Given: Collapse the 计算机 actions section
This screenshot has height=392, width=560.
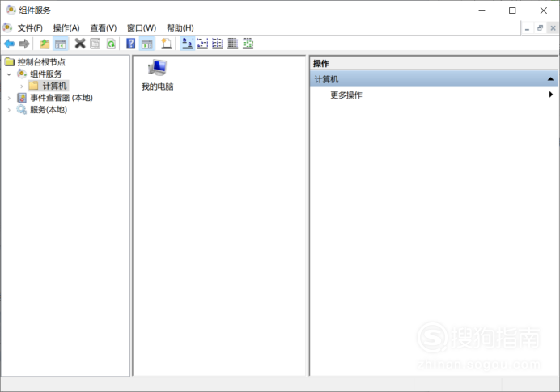Looking at the screenshot, I should [551, 79].
